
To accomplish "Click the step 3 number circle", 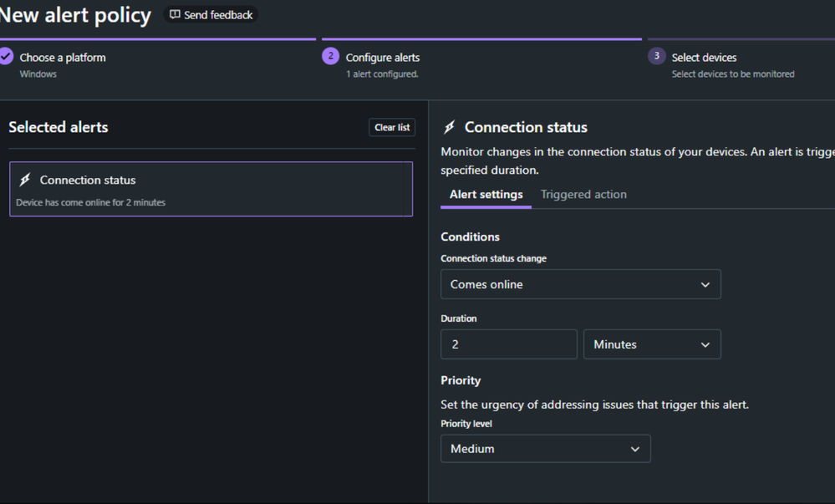I will pyautogui.click(x=656, y=56).
